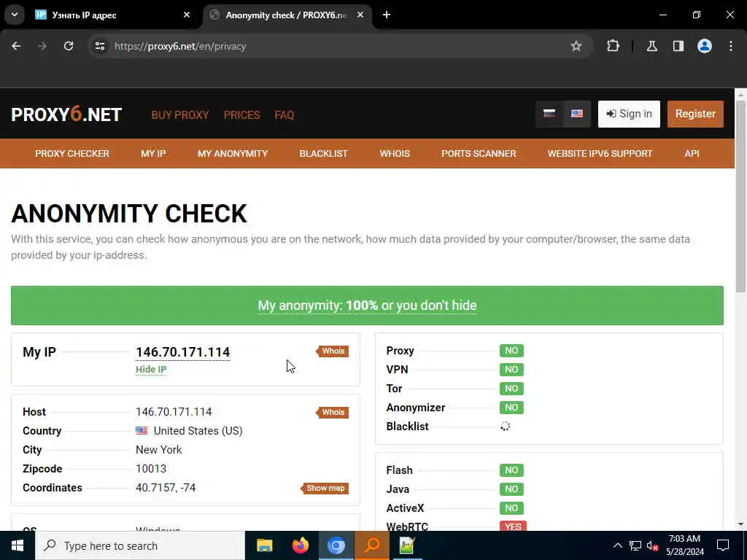747x560 pixels.
Task: Open PORTS SCANNER menu item
Action: (x=479, y=153)
